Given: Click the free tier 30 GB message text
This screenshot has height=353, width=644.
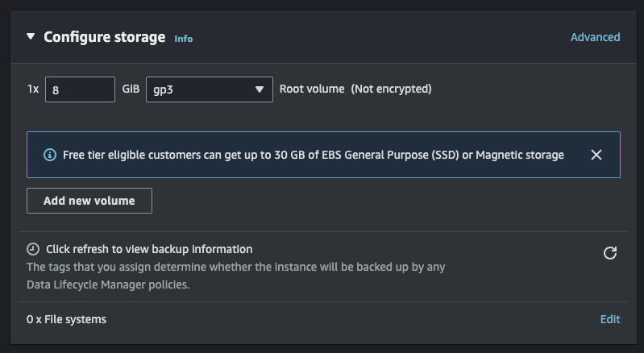Looking at the screenshot, I should 313,155.
